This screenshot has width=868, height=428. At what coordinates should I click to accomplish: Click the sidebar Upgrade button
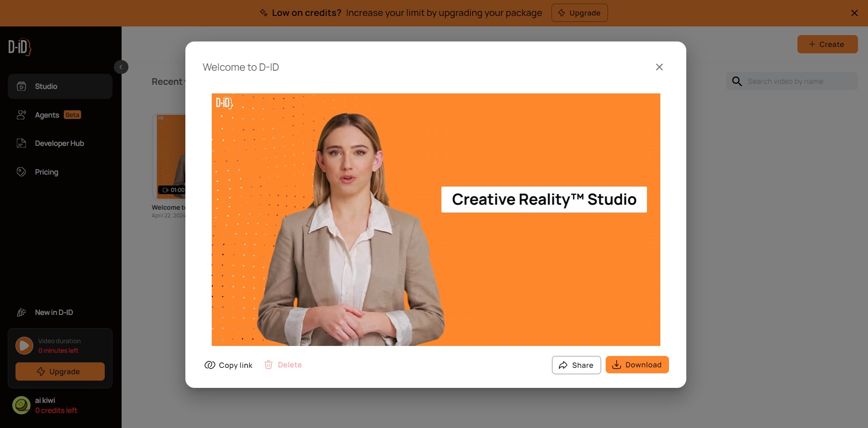60,371
